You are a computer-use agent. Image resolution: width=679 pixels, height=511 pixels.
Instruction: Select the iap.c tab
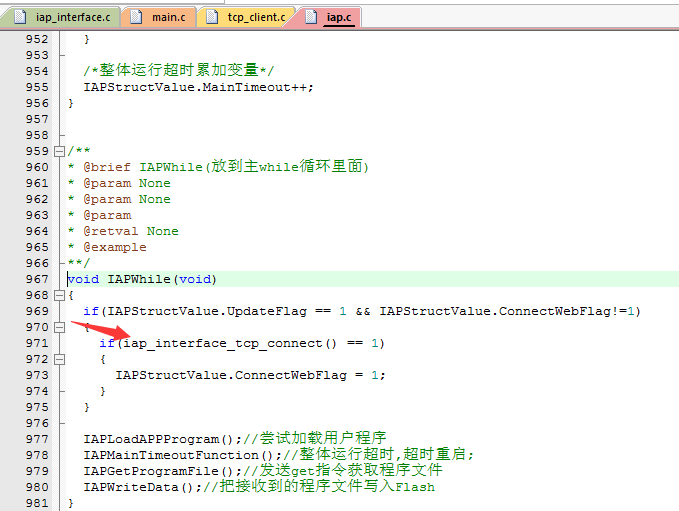click(329, 17)
